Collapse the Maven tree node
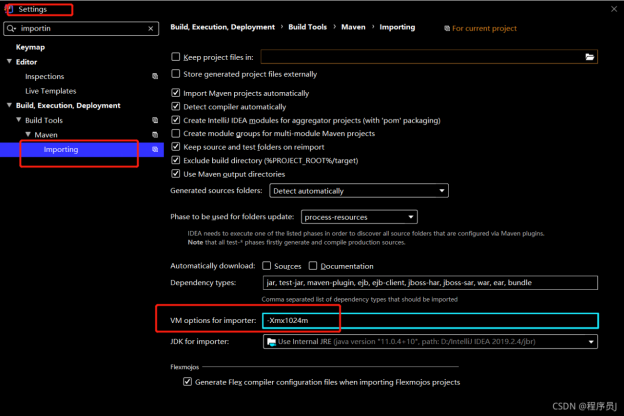This screenshot has width=624, height=416. pyautogui.click(x=28, y=134)
